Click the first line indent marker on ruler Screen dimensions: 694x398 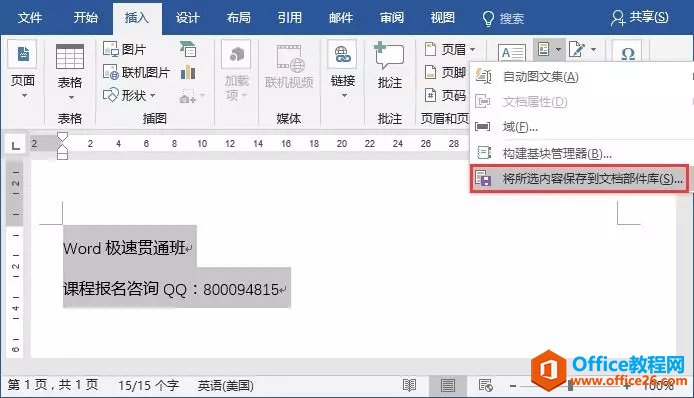[62, 137]
